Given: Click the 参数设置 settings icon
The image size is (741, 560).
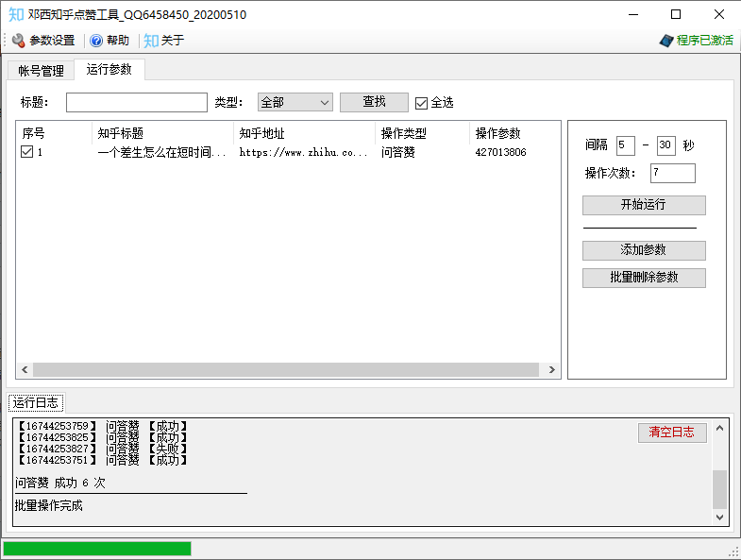Looking at the screenshot, I should [19, 41].
